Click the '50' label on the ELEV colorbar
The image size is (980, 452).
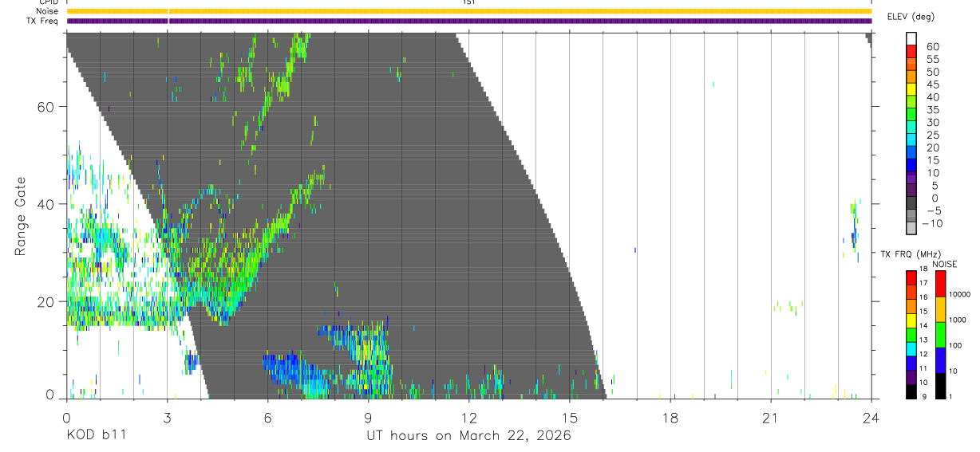click(x=932, y=72)
